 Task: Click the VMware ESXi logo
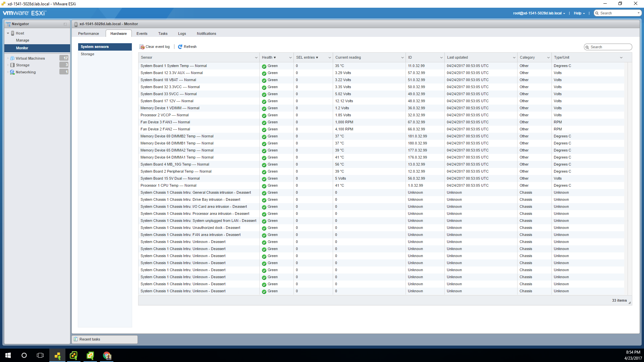pyautogui.click(x=24, y=13)
